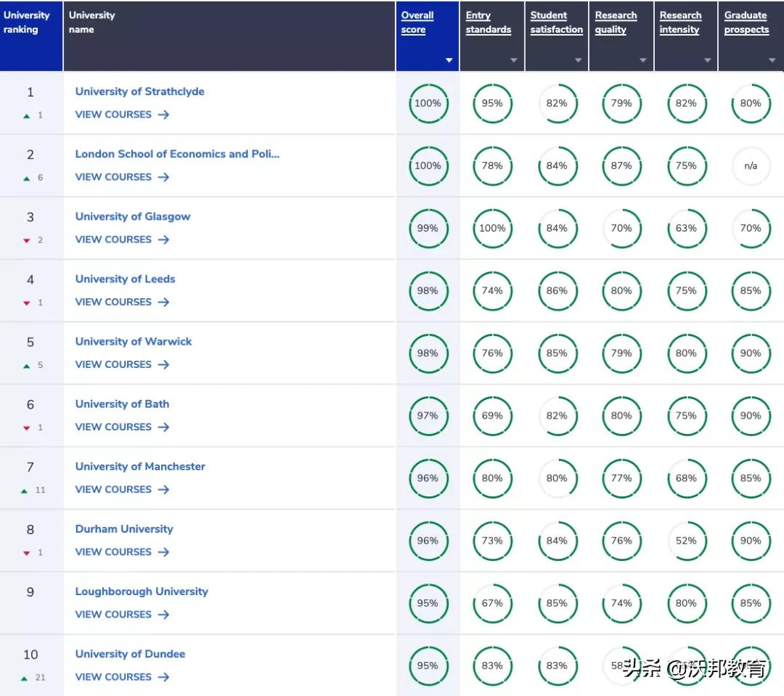
Task: Open University of Warwick page
Action: tap(134, 342)
